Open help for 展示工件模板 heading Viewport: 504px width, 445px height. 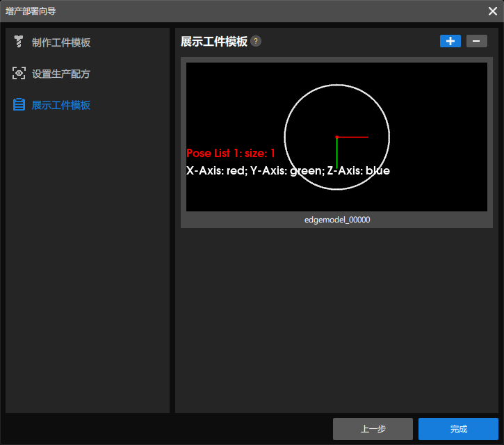(x=256, y=41)
